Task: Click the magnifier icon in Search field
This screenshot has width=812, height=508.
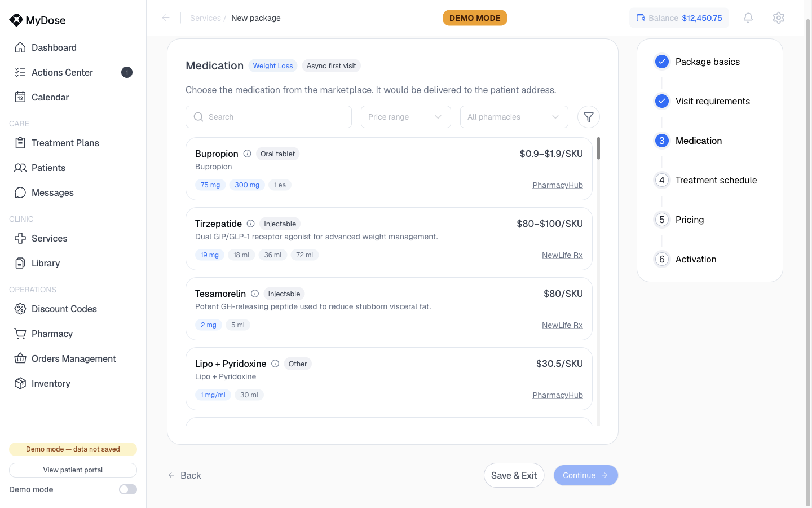Action: tap(198, 117)
